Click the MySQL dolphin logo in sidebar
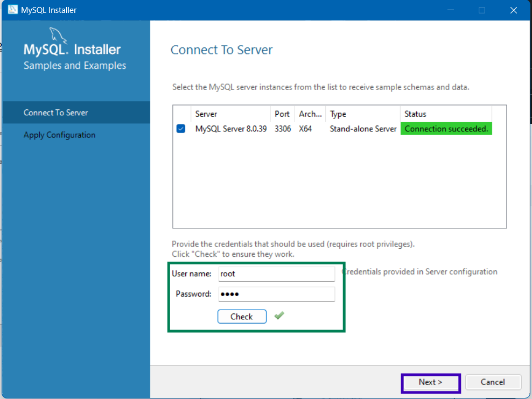This screenshot has height=399, width=532. [58, 36]
